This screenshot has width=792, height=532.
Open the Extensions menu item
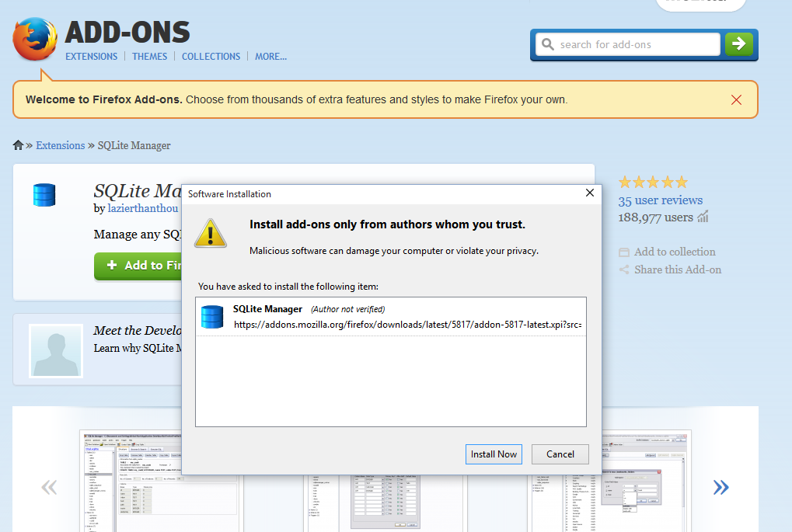tap(92, 57)
